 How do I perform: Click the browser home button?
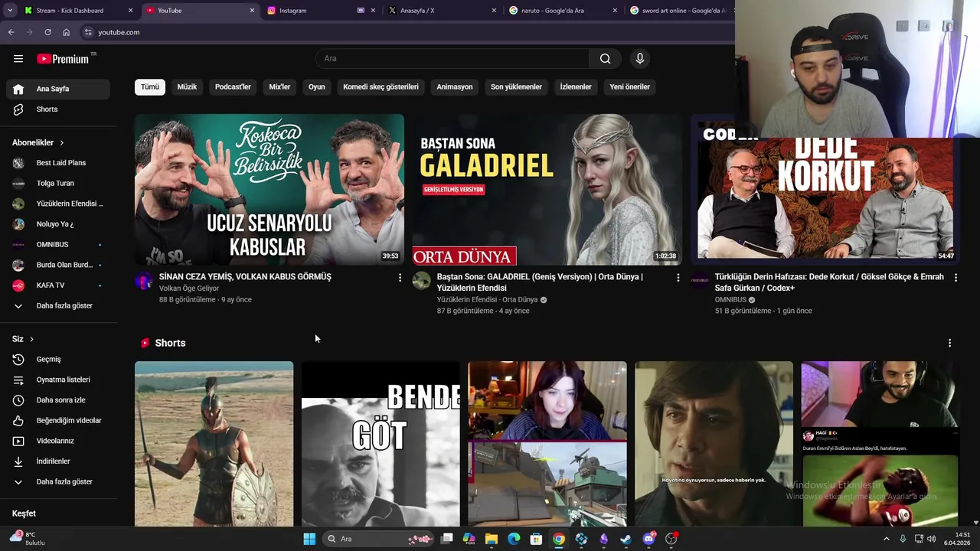[66, 32]
